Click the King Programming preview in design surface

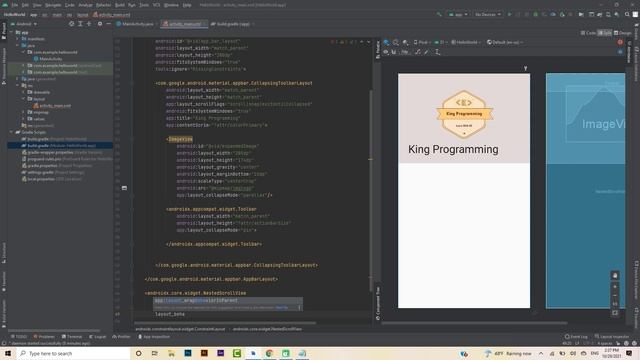464,191
